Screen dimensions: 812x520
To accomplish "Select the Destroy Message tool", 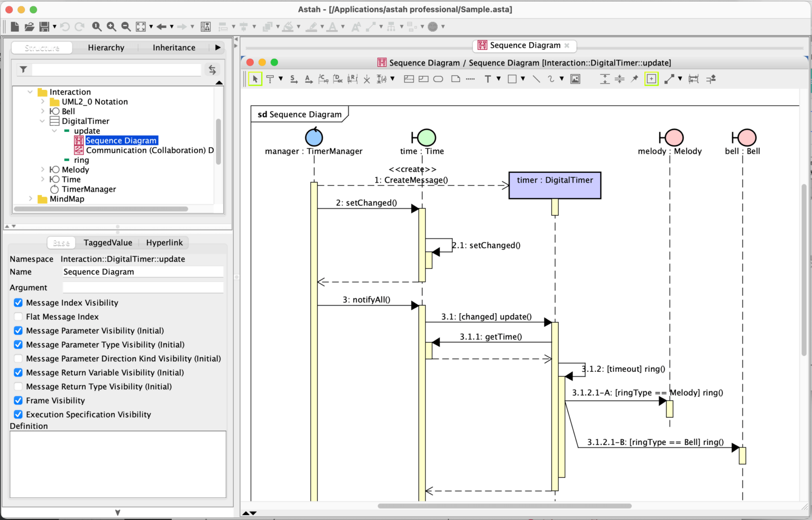I will click(338, 79).
